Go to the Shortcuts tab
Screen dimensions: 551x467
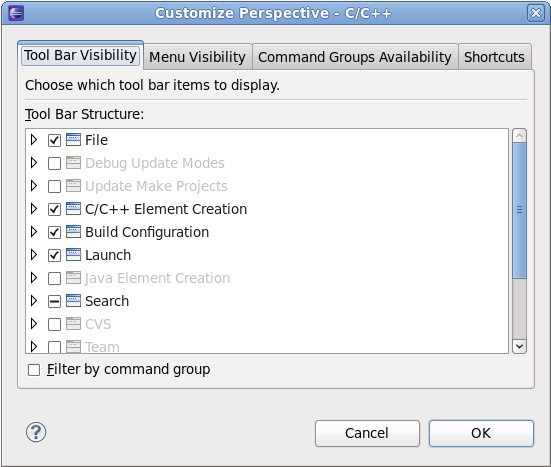(494, 57)
